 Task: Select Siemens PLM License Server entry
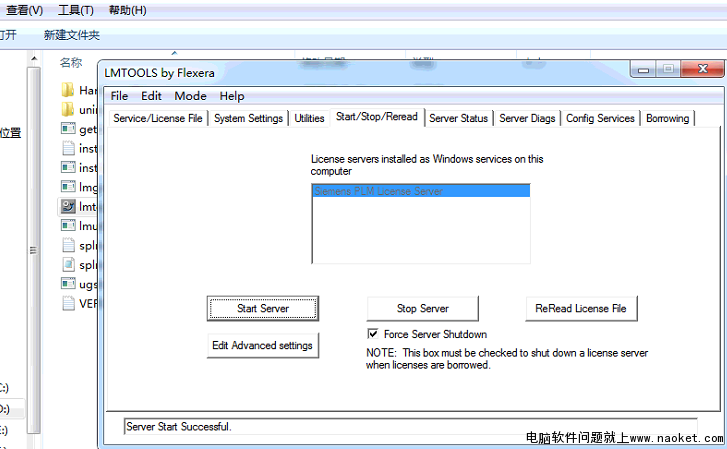[421, 191]
